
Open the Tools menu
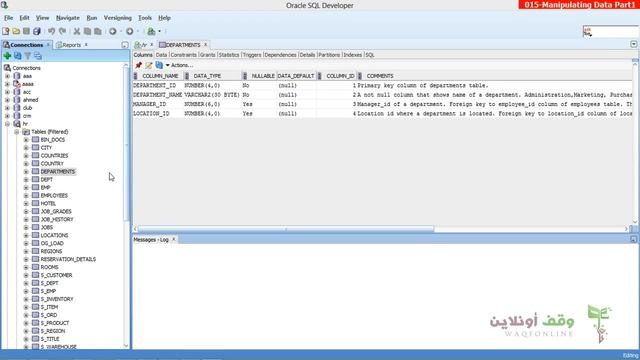[145, 18]
